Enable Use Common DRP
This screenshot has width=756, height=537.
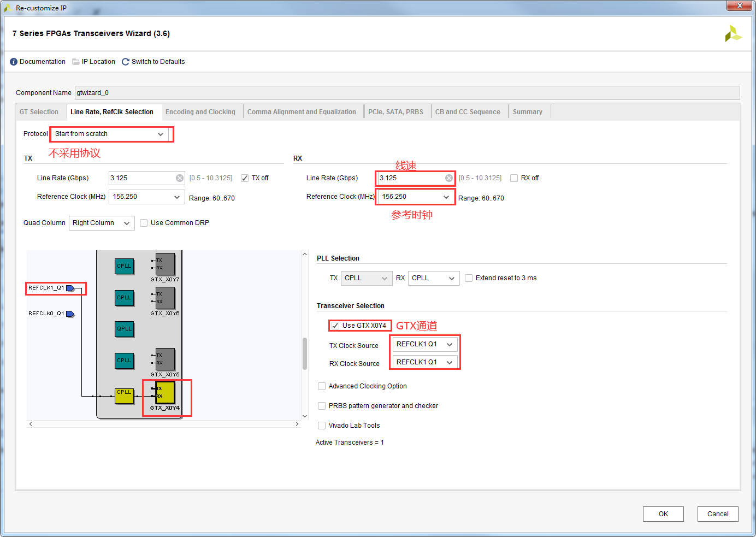tap(144, 223)
